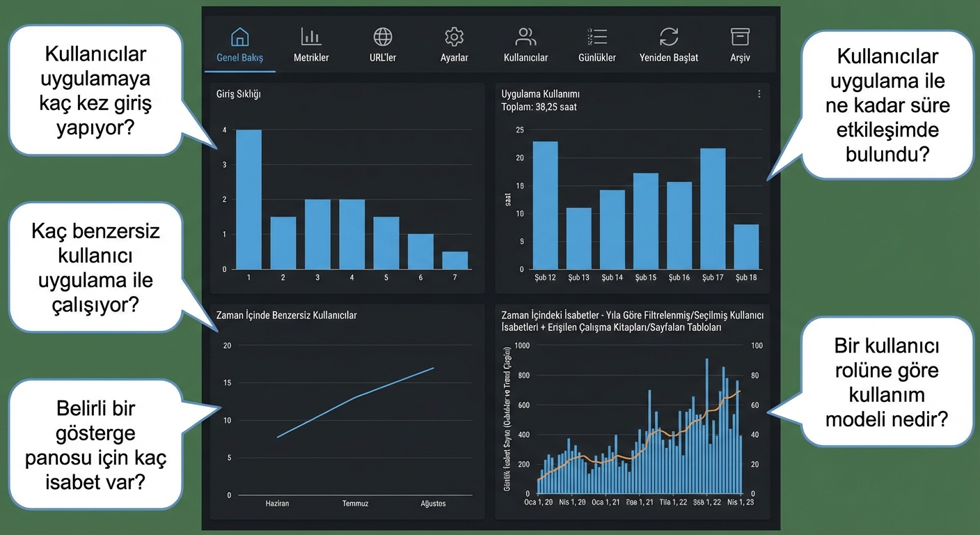Open the Genel Bakış home icon

click(x=239, y=36)
